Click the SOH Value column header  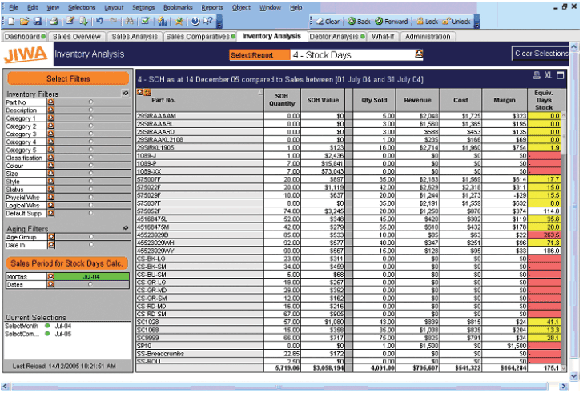(x=323, y=100)
